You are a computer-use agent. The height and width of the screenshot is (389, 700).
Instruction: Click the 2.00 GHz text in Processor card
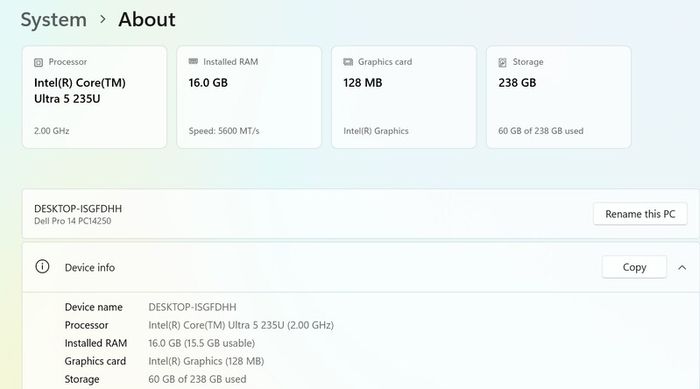point(52,131)
